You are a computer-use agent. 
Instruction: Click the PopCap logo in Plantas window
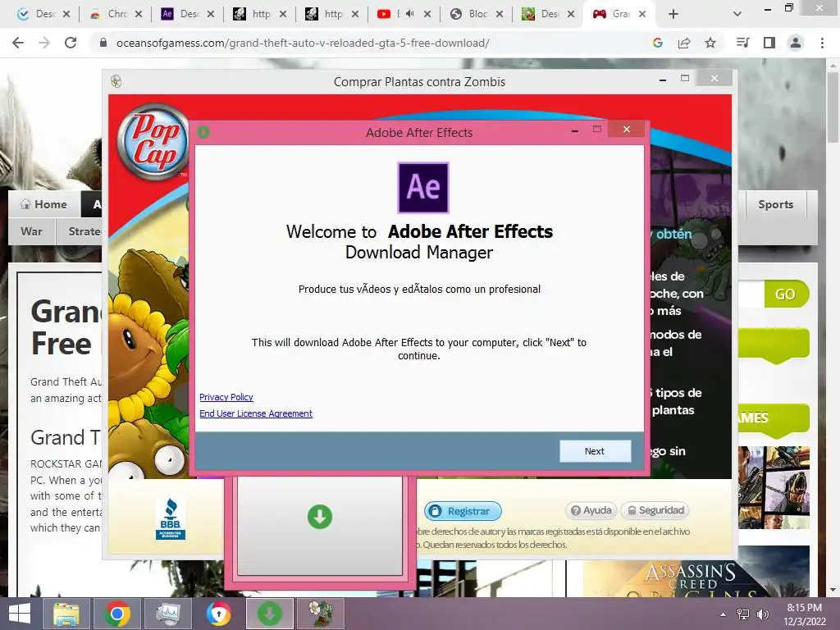(x=152, y=142)
